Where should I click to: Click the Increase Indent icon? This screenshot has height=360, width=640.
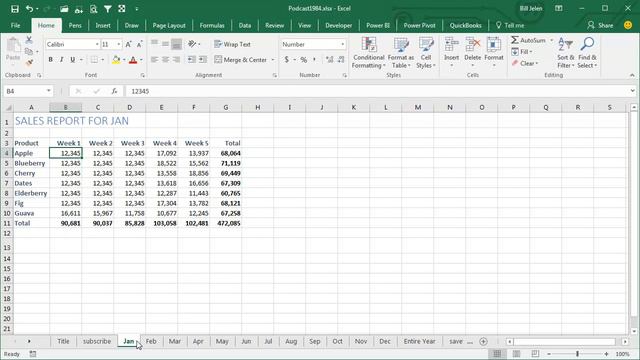coord(202,60)
